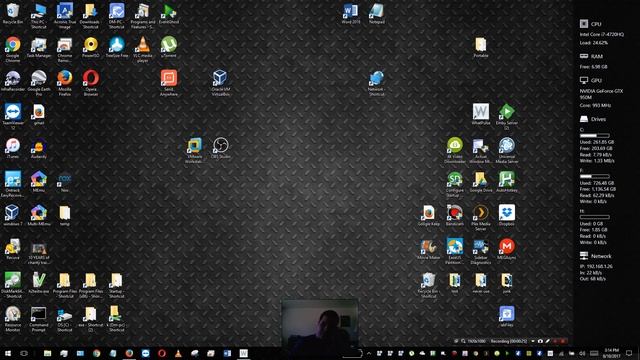Viewport: 640px width, 360px height.
Task: Click the Windows Start button
Action: click(x=8, y=353)
